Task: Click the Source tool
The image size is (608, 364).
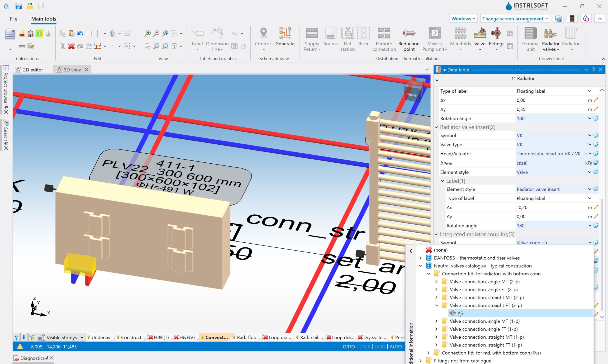Action: 331,37
